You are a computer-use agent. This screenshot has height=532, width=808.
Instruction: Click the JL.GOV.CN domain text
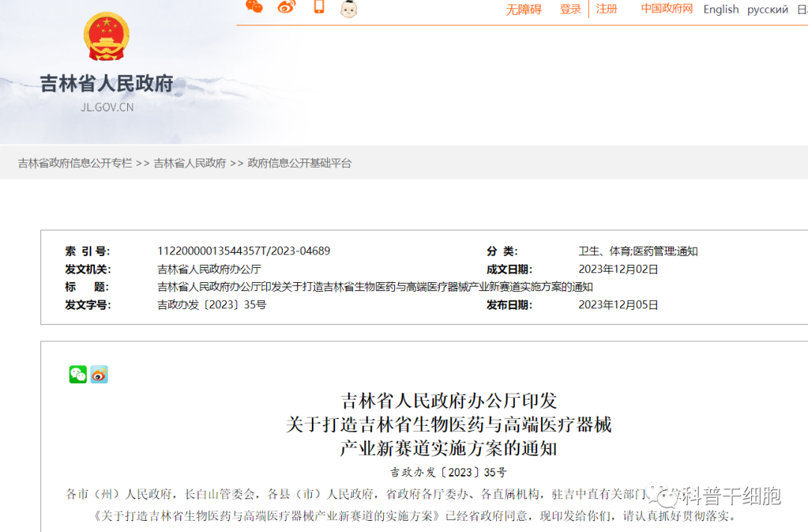click(x=107, y=107)
